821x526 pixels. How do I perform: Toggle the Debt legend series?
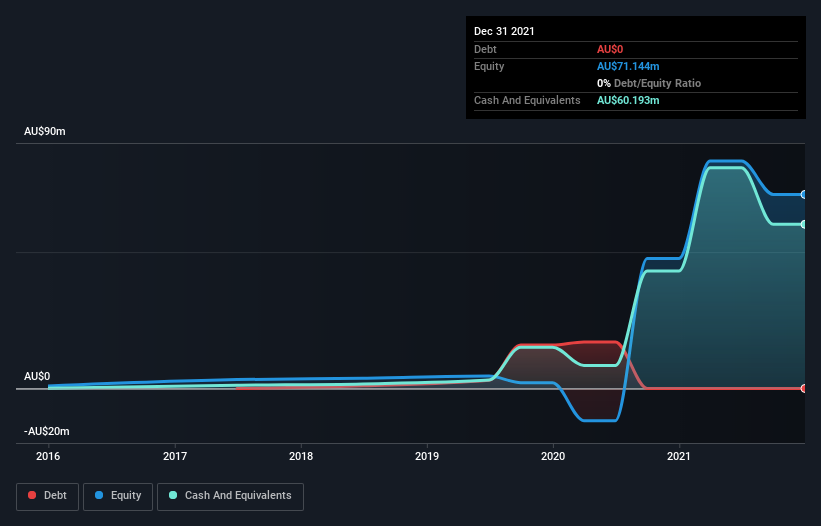[x=47, y=496]
